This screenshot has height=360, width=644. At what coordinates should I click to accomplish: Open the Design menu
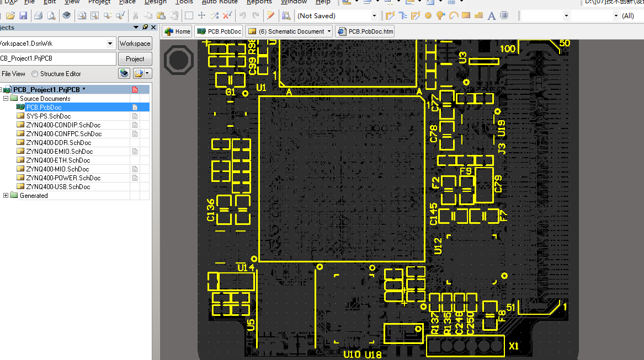click(156, 2)
